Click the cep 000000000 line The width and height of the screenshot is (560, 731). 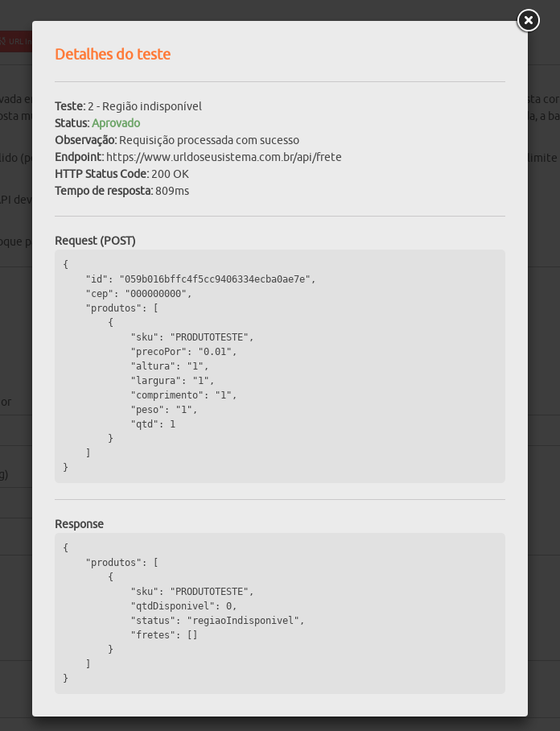point(139,294)
